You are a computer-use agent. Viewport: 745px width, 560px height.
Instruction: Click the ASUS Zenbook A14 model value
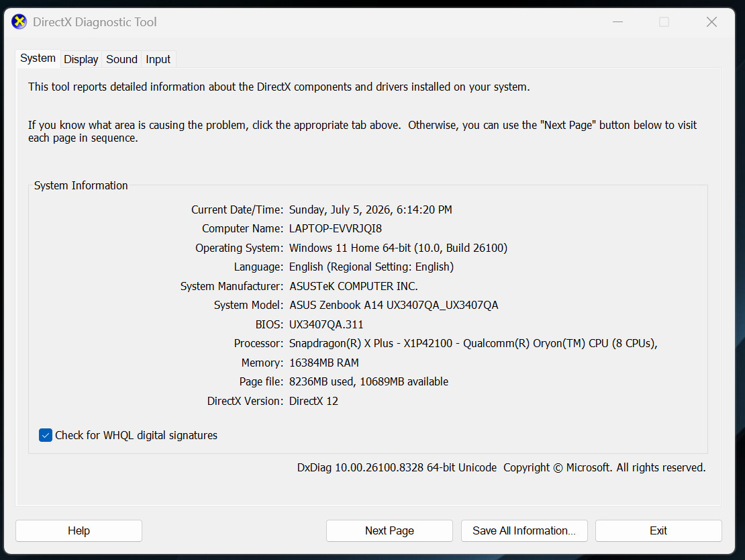[394, 306]
